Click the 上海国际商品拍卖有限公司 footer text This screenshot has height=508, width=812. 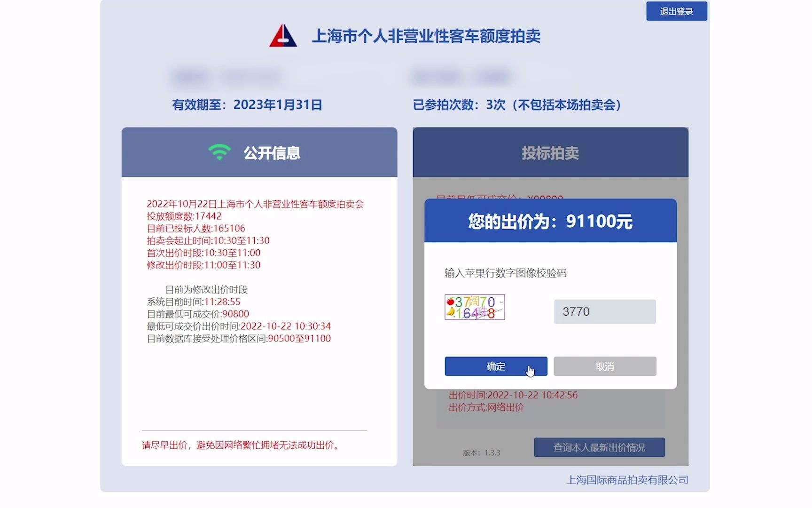coord(627,480)
